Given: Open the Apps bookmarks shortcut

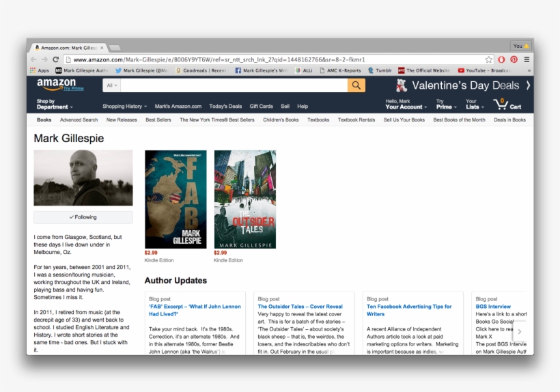Looking at the screenshot, I should [40, 70].
